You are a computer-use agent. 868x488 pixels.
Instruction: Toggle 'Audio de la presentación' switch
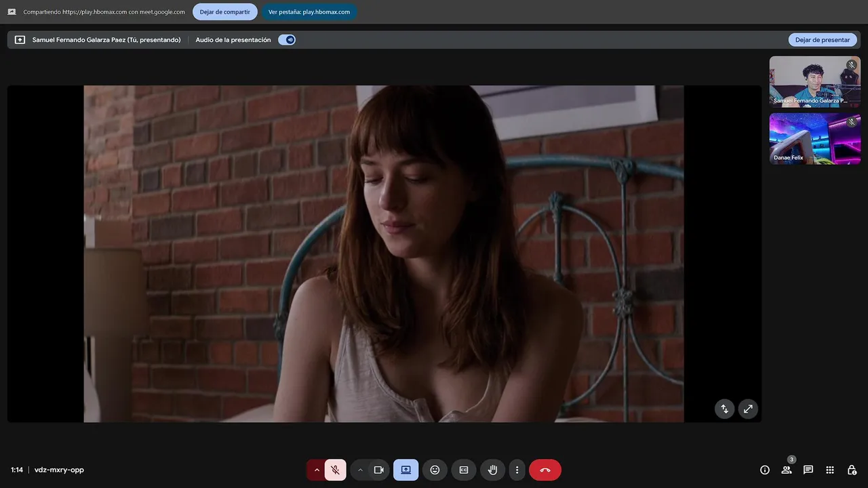point(287,40)
